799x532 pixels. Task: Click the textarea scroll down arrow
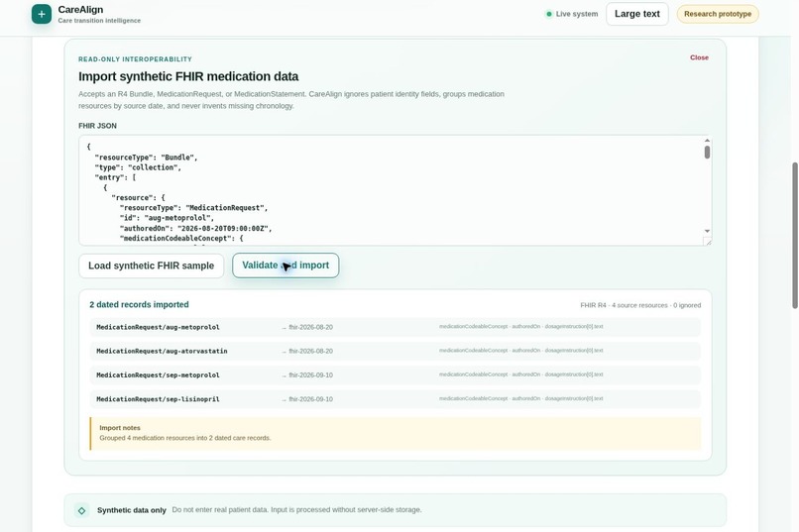[707, 231]
